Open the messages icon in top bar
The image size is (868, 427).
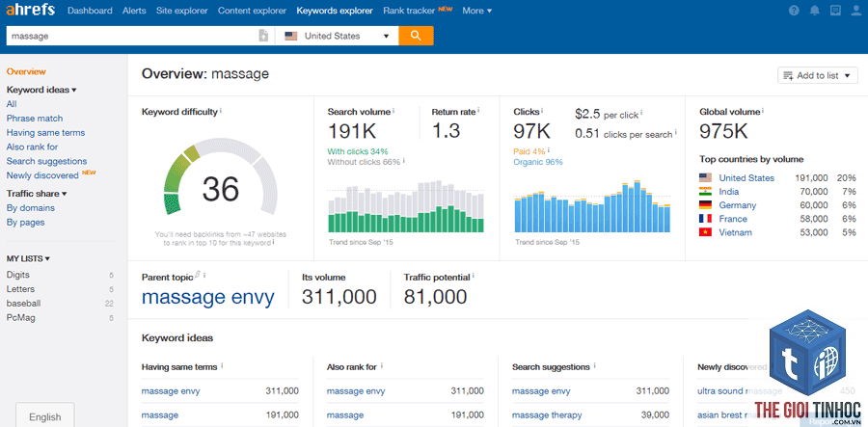click(x=835, y=11)
